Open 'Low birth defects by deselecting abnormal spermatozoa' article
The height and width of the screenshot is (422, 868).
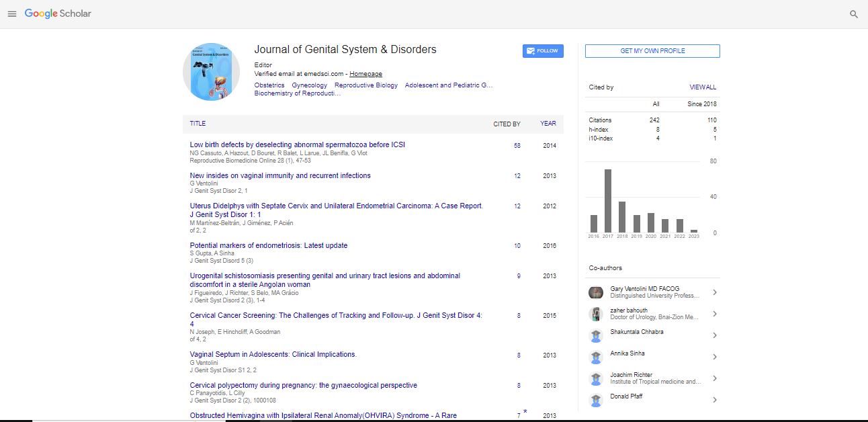[298, 144]
